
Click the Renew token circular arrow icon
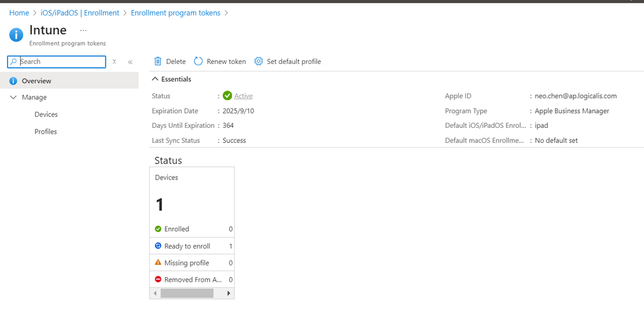[198, 61]
